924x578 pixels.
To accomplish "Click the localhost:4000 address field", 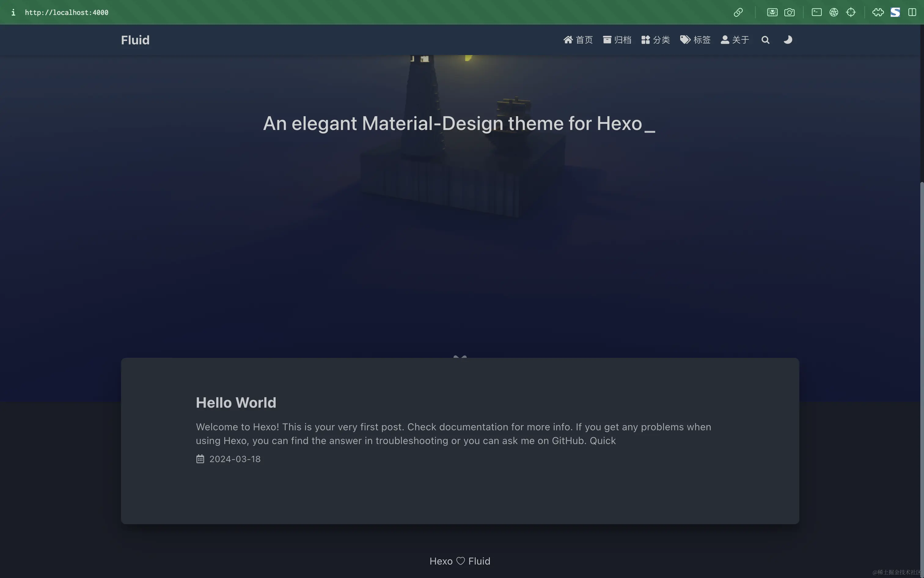I will click(66, 12).
